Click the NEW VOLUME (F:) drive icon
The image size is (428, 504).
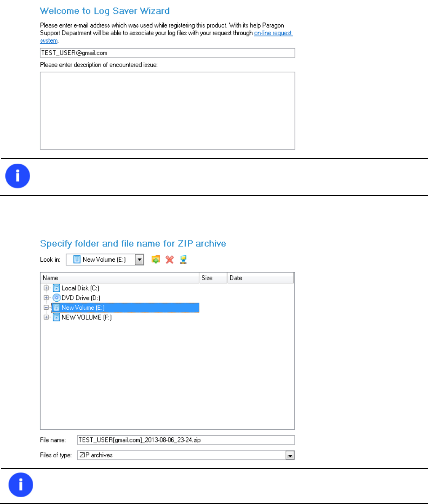[x=57, y=317]
